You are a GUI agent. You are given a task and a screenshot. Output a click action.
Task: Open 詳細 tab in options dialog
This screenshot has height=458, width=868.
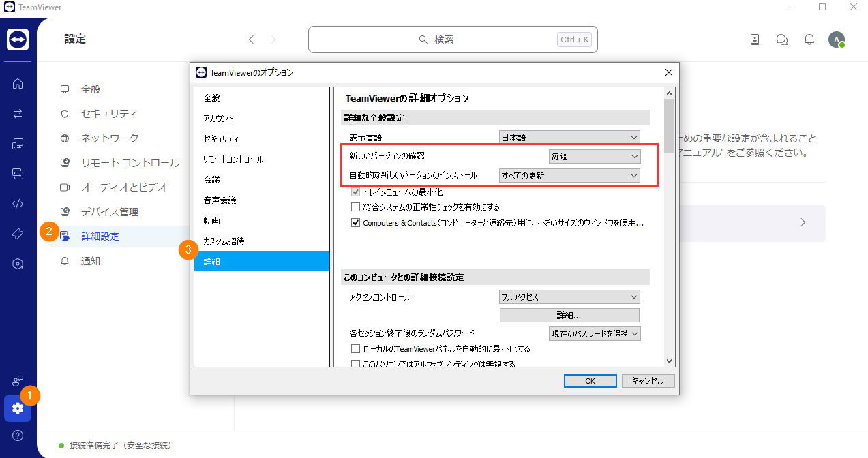262,262
